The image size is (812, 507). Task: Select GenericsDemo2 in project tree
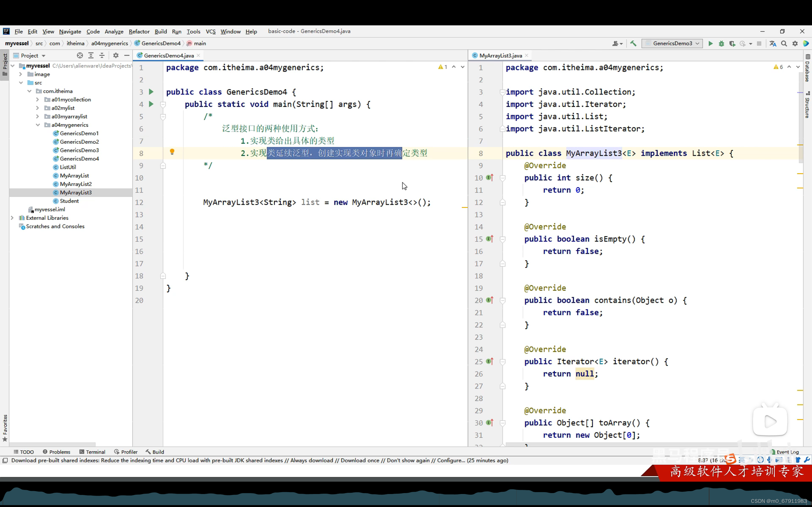[x=79, y=142]
